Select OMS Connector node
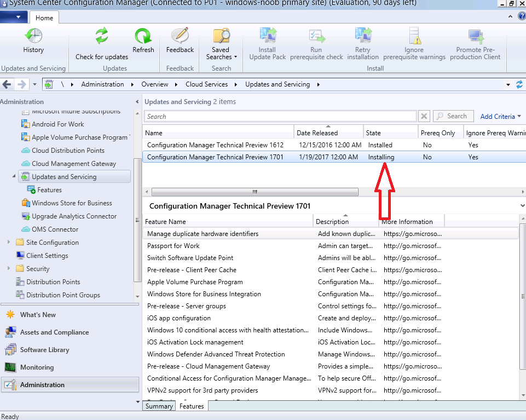The width and height of the screenshot is (526, 420). (55, 229)
